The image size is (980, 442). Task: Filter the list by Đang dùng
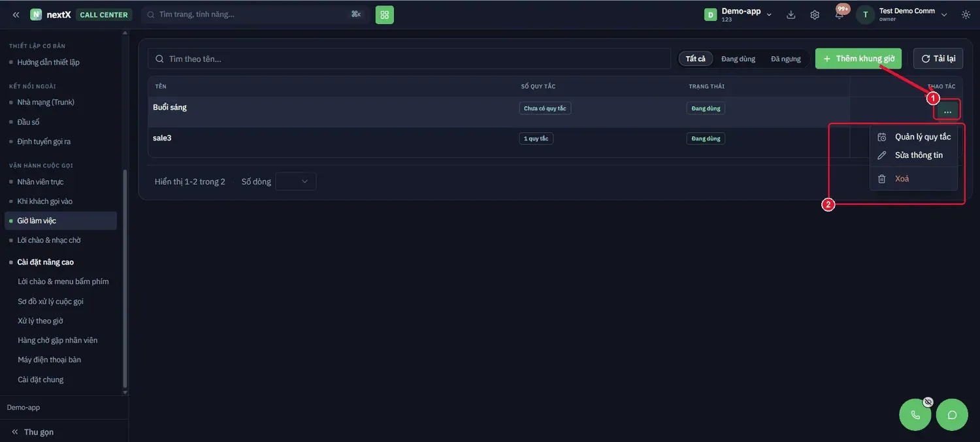point(738,59)
